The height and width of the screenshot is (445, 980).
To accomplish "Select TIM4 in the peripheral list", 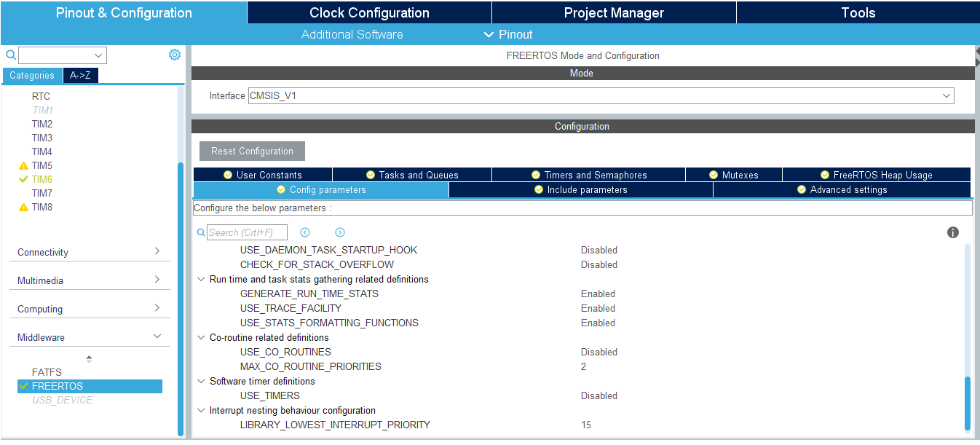I will tap(42, 151).
